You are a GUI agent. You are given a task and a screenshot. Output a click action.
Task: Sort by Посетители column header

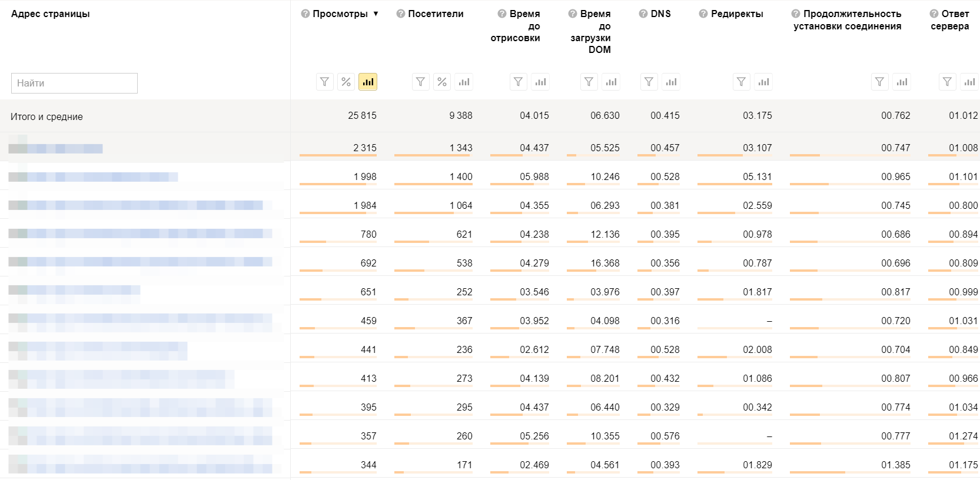[436, 14]
